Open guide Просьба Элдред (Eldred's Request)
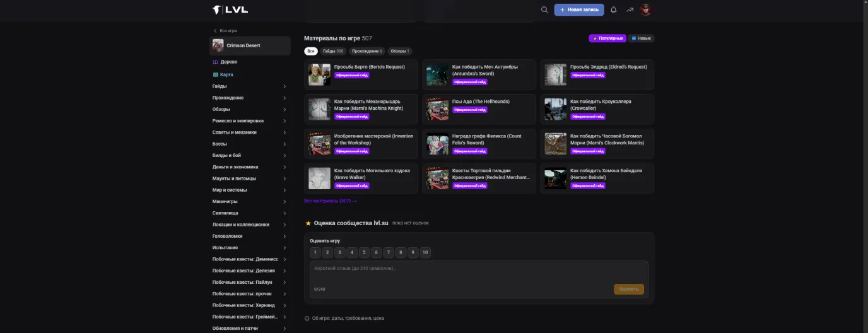This screenshot has height=333, width=868. click(597, 74)
